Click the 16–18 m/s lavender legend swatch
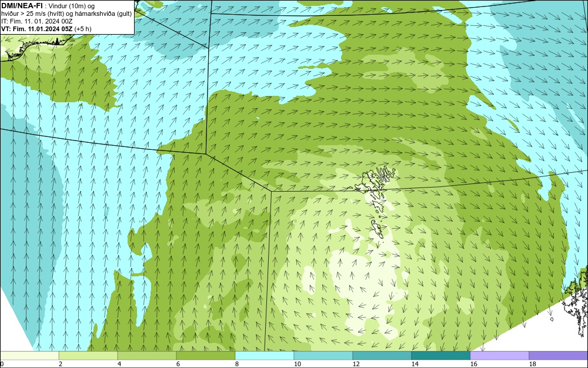 (499, 355)
